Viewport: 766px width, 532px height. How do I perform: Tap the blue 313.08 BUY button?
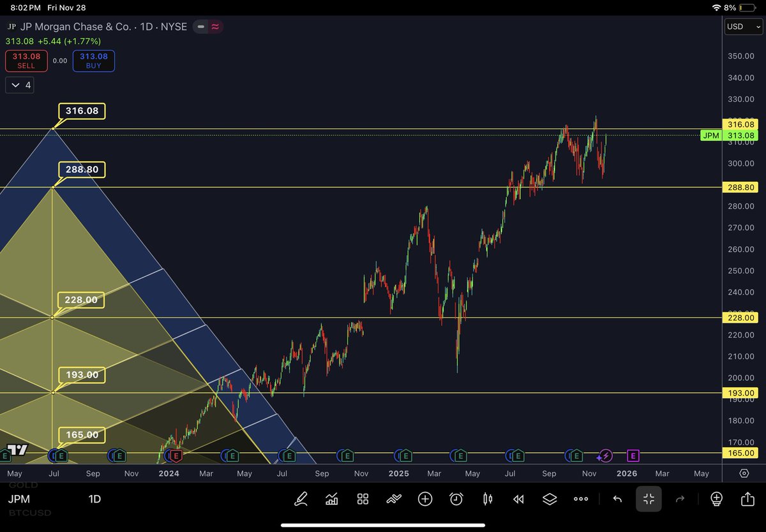94,61
